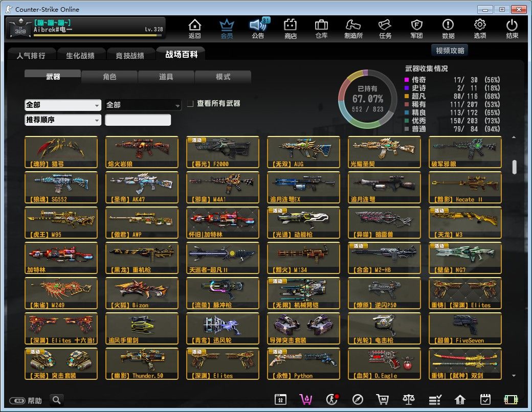Expand the first 全部 category dropdown
The width and height of the screenshot is (532, 412).
point(63,105)
